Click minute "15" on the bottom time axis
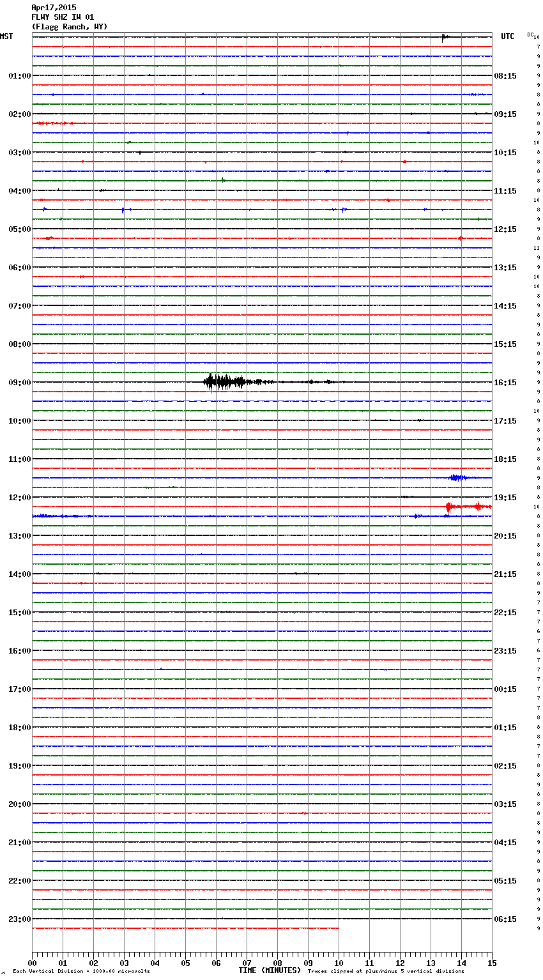Image resolution: width=543 pixels, height=980 pixels. 492,963
